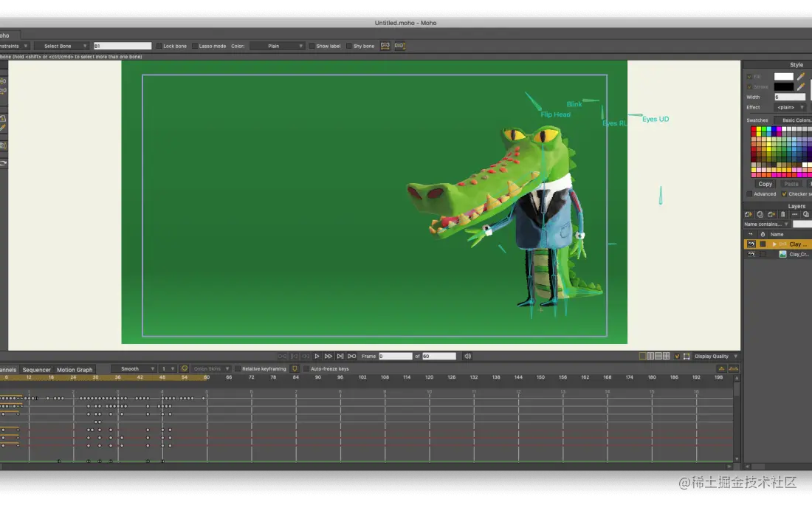Open the layer options ellipsis button
The height and width of the screenshot is (505, 812).
(794, 214)
